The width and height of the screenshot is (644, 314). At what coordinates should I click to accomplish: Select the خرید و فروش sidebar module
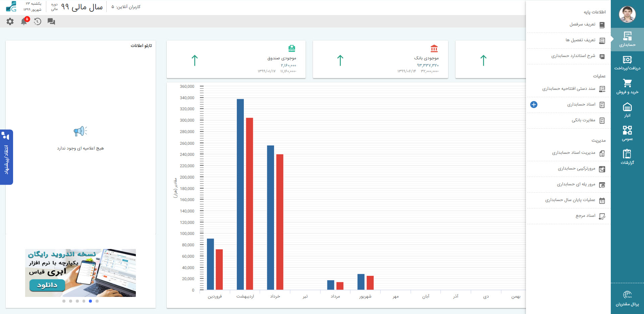click(x=627, y=86)
